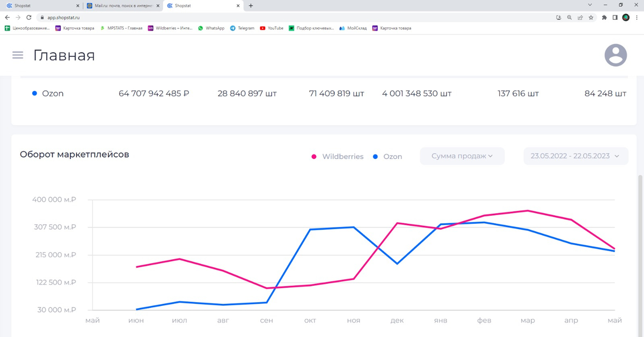Click the browser zoom magnifier icon
This screenshot has height=337, width=644.
click(x=569, y=17)
